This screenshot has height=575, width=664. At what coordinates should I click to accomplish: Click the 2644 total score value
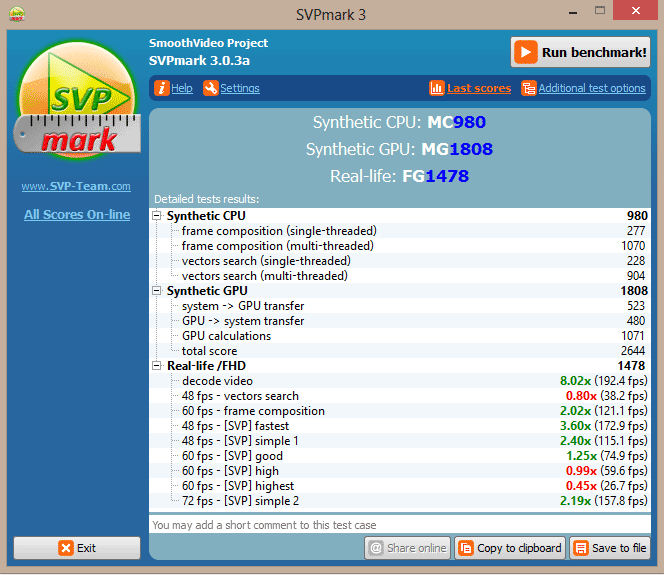(x=633, y=351)
